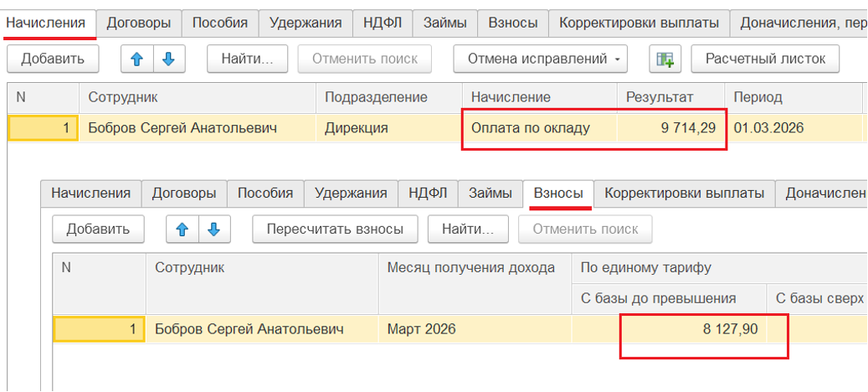Switch to Корректировки выплаты tab in upper row

[639, 23]
